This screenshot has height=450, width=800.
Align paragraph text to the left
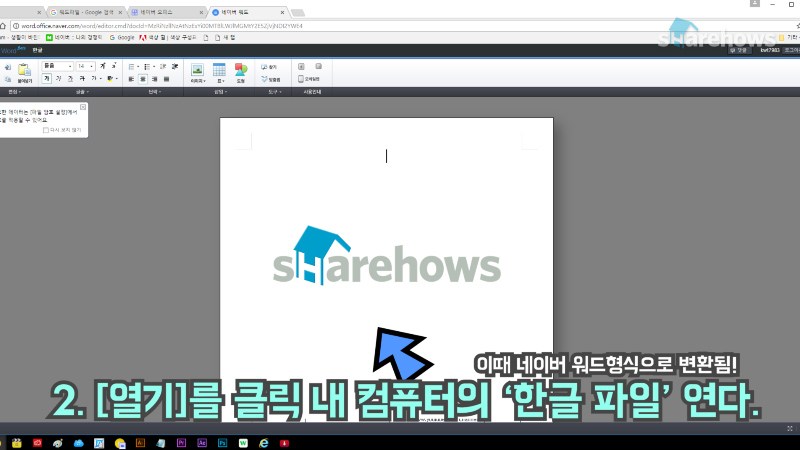click(131, 79)
